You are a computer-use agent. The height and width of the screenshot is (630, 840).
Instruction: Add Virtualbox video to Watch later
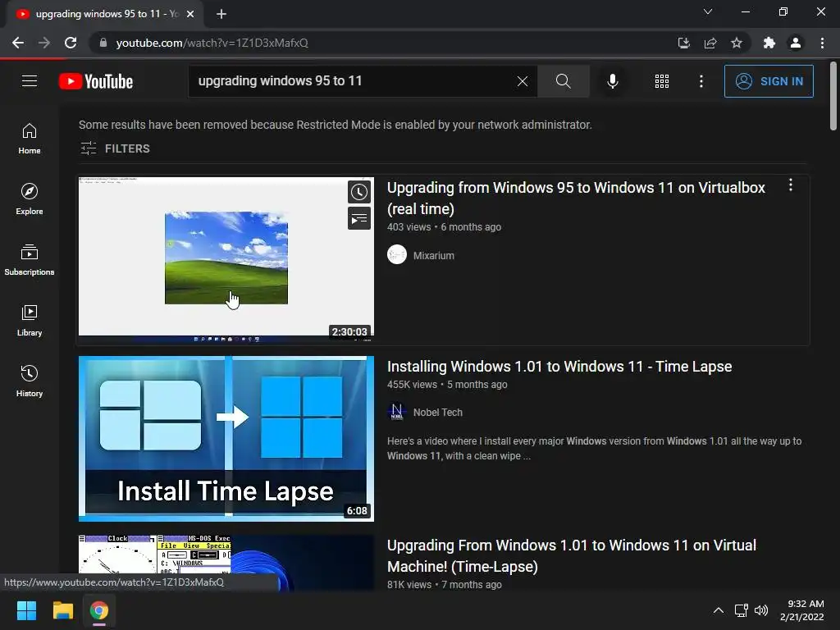pos(359,192)
